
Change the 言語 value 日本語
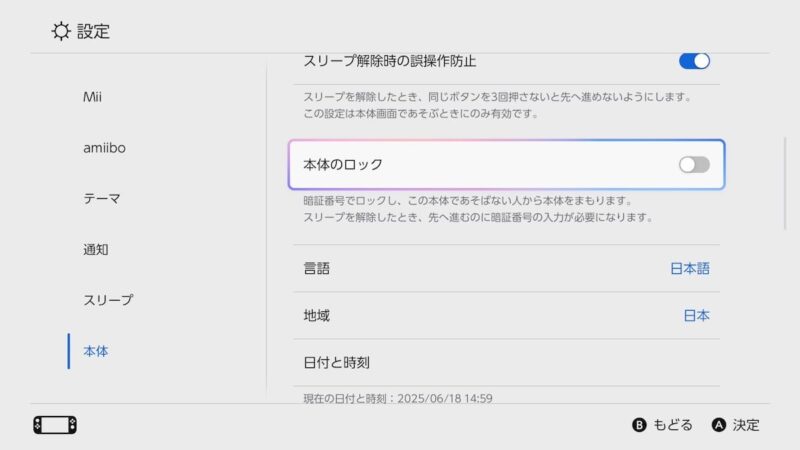coord(690,268)
